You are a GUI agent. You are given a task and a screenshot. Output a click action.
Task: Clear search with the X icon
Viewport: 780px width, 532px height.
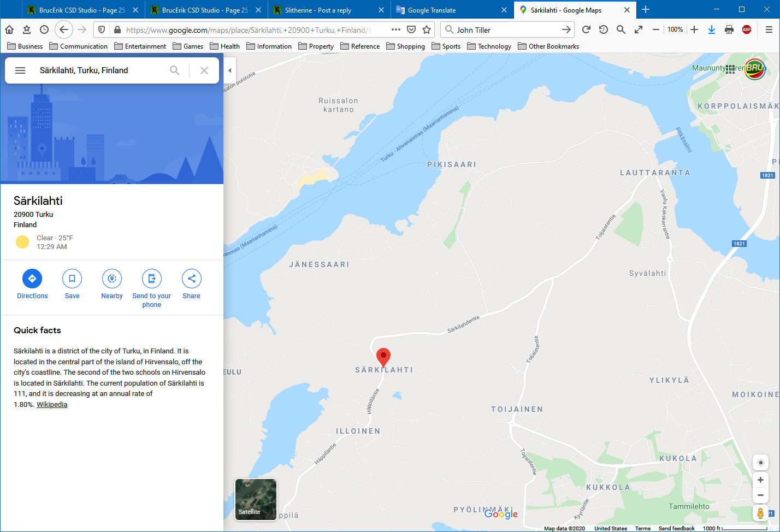204,70
